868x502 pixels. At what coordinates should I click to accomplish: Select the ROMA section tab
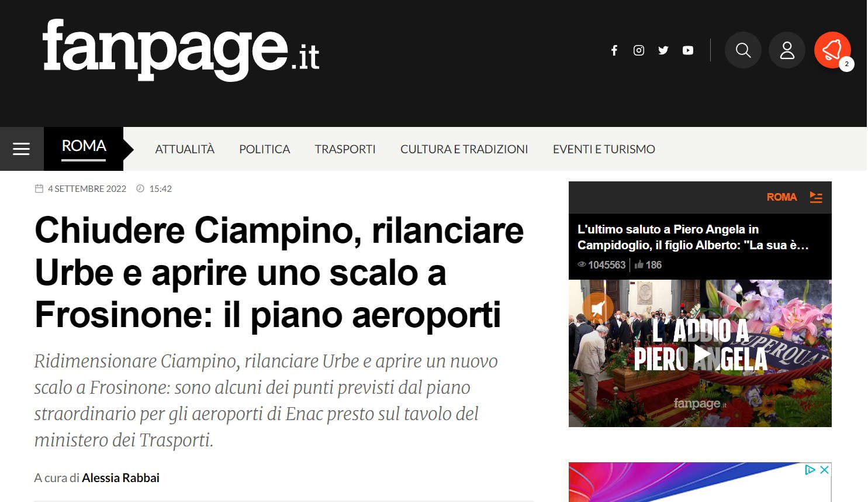(84, 146)
